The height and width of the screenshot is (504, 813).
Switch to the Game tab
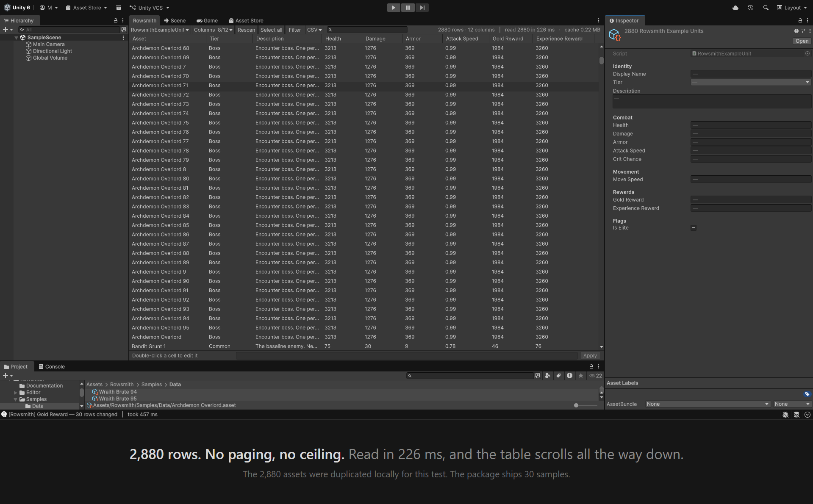(x=207, y=20)
